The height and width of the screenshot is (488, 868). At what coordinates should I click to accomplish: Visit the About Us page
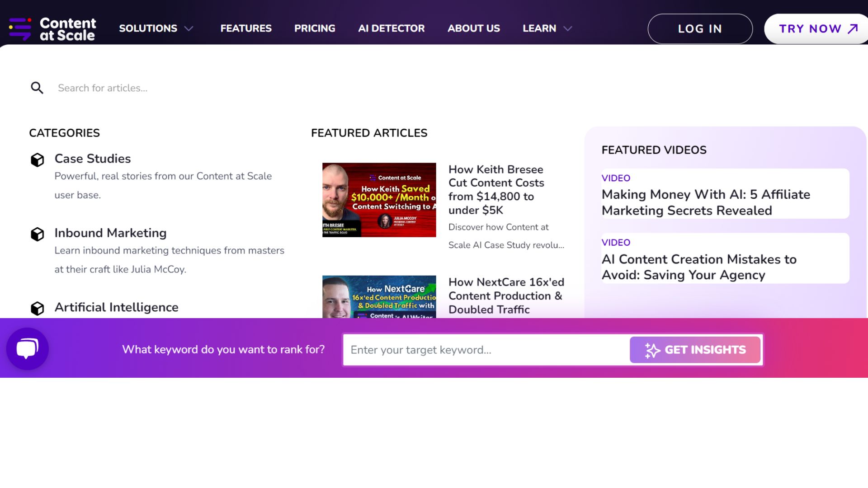[x=474, y=28]
